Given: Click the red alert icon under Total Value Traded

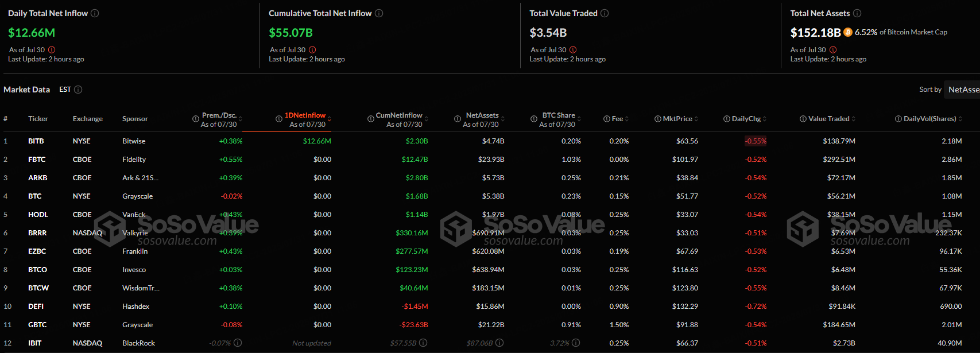Looking at the screenshot, I should (x=573, y=50).
